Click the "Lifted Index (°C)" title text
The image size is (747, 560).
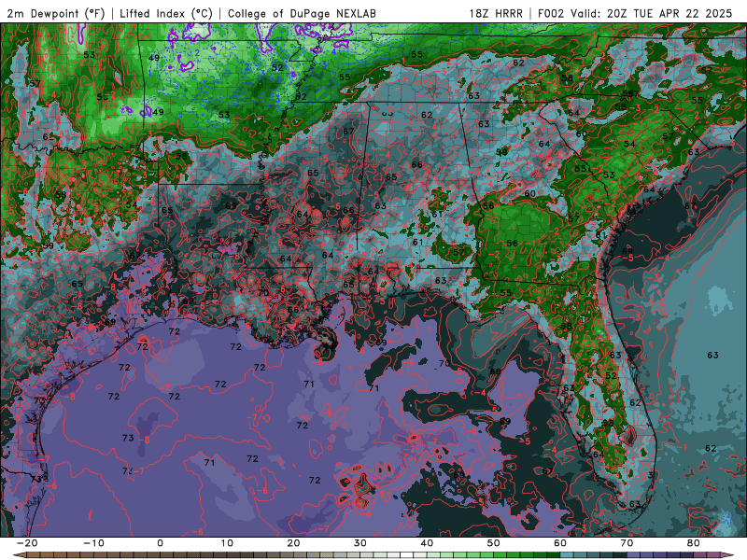click(166, 13)
